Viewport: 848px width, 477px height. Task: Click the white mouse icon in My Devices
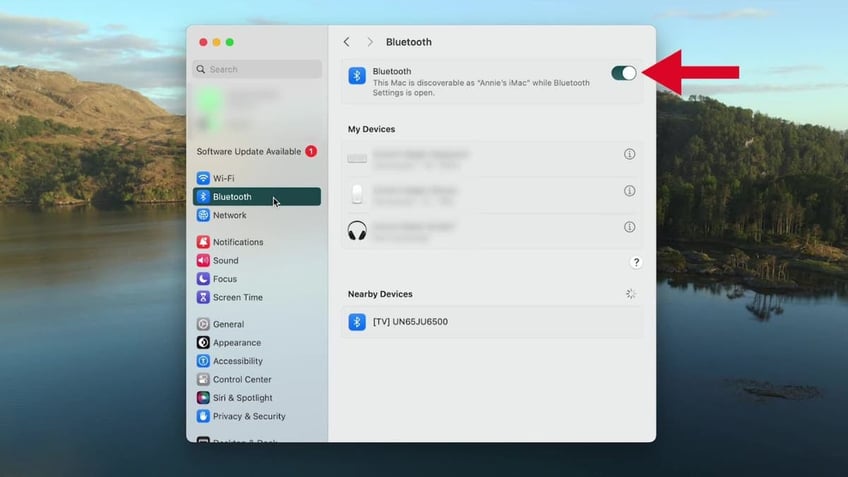tap(357, 194)
